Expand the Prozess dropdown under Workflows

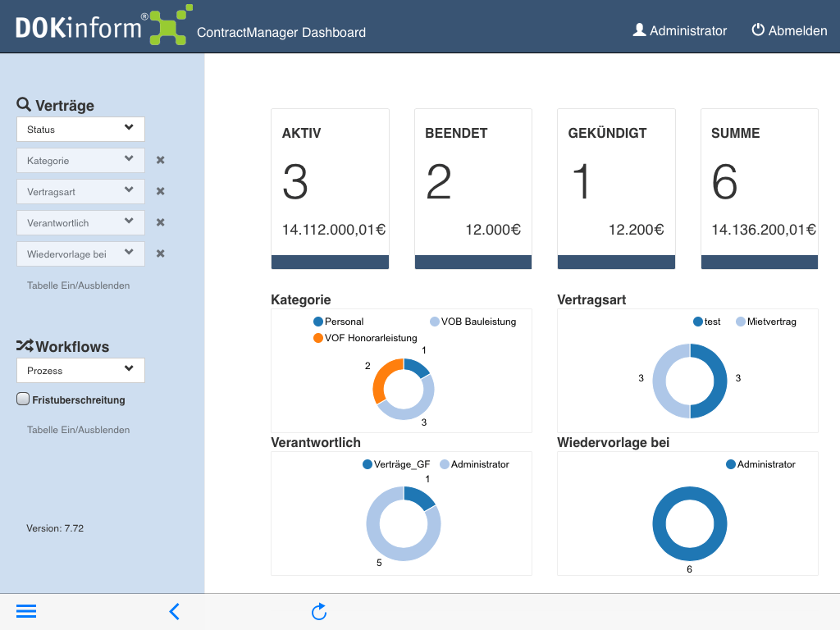pyautogui.click(x=80, y=370)
